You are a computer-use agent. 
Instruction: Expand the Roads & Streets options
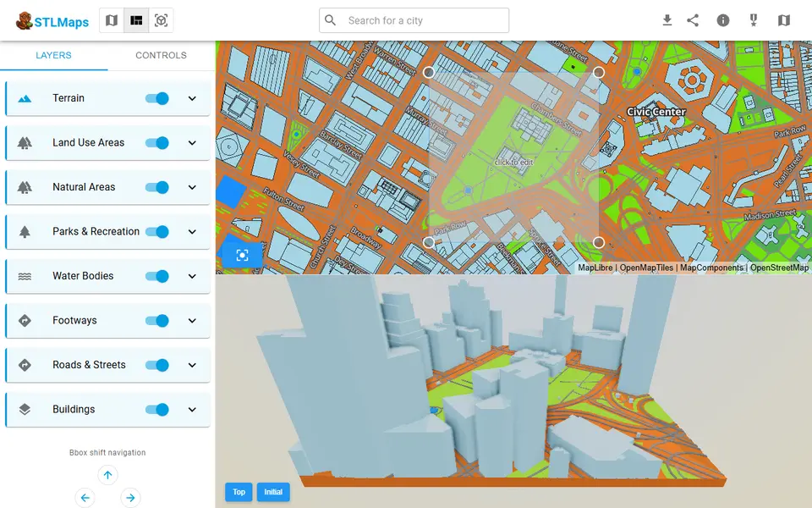(192, 365)
